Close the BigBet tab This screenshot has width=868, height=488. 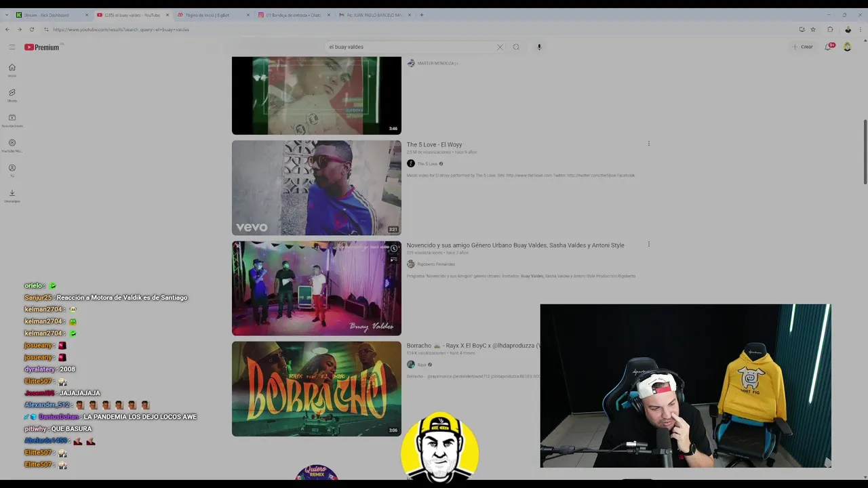click(x=248, y=15)
